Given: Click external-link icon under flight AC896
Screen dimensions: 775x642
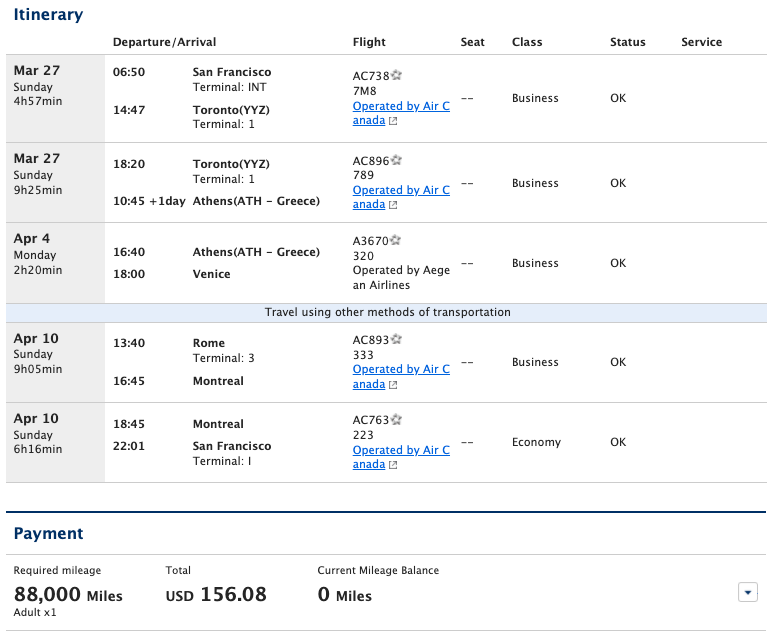Looking at the screenshot, I should [x=393, y=205].
